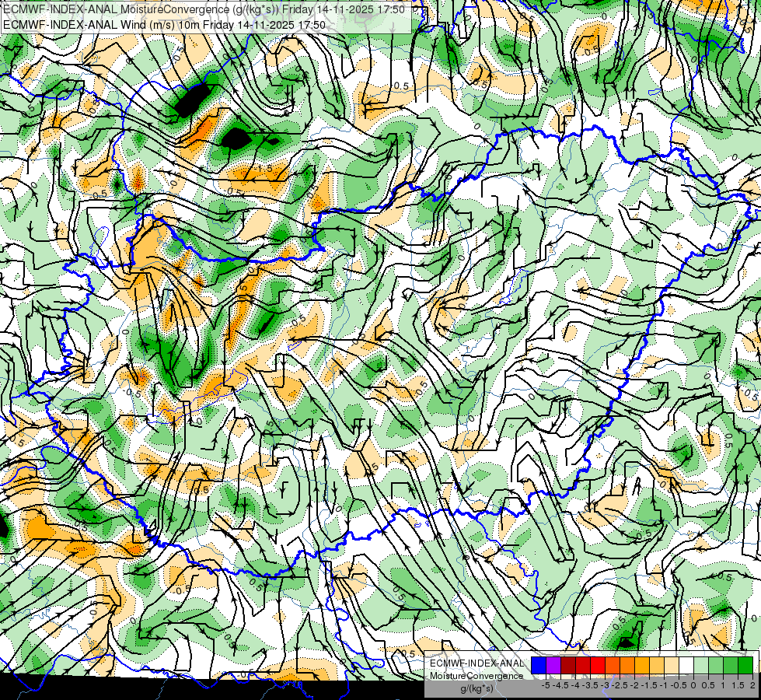Select the ECMWF-INDEX-ANAL label in the legend
The image size is (761, 700).
pyautogui.click(x=476, y=663)
